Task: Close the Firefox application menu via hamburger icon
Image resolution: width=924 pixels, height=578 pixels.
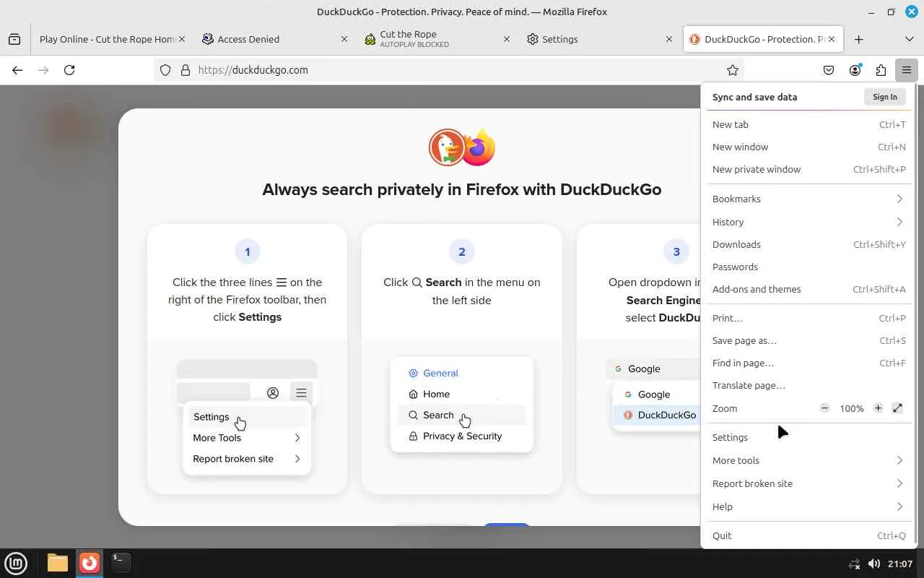Action: click(906, 70)
